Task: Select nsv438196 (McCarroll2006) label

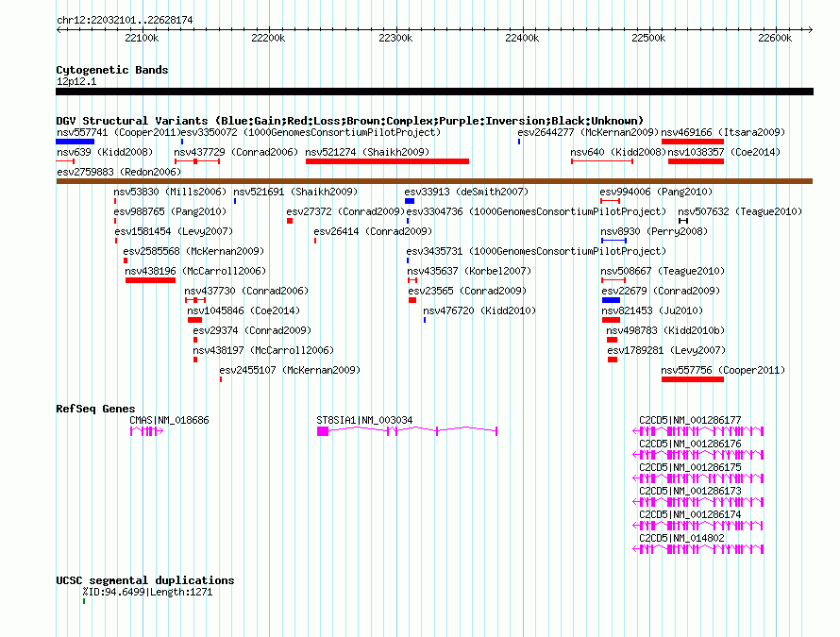Action: pos(195,271)
